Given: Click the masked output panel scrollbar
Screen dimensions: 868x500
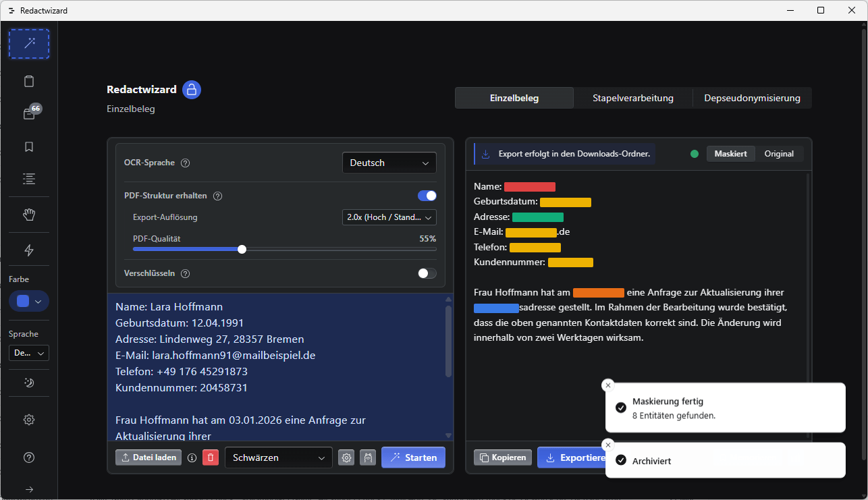Looking at the screenshot, I should pos(807,304).
